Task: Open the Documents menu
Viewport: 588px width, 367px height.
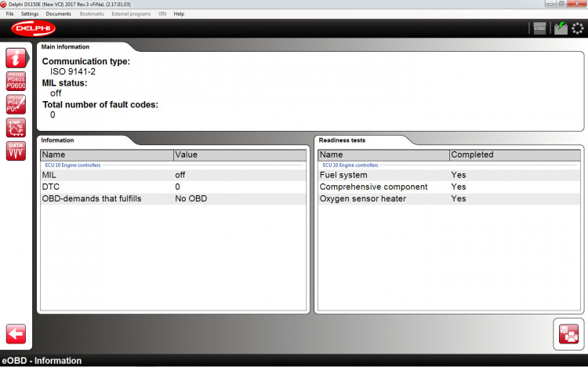Action: pos(58,13)
